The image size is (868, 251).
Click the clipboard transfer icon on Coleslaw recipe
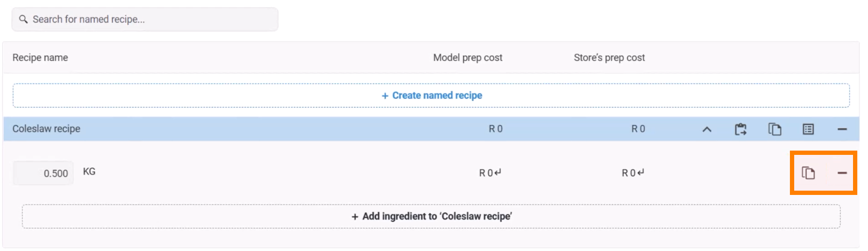(741, 129)
